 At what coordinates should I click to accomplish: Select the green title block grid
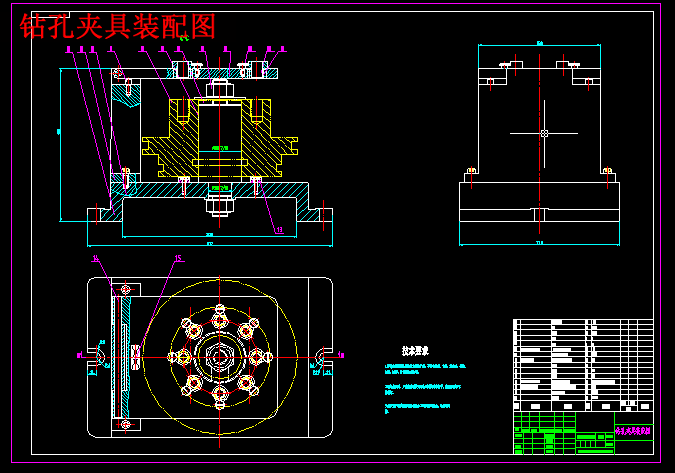pos(564,433)
